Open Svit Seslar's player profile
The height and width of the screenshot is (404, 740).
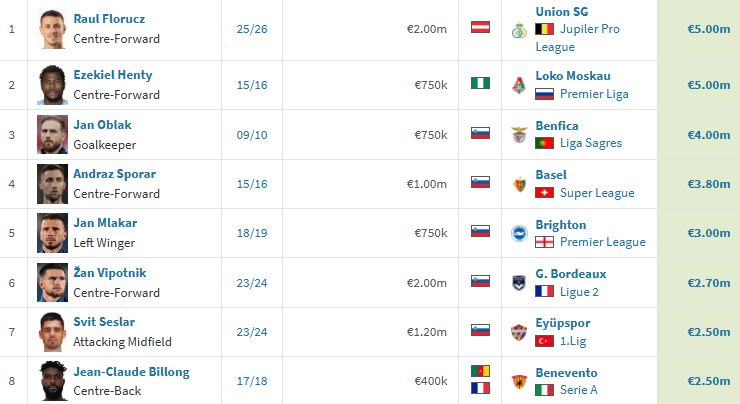point(104,322)
